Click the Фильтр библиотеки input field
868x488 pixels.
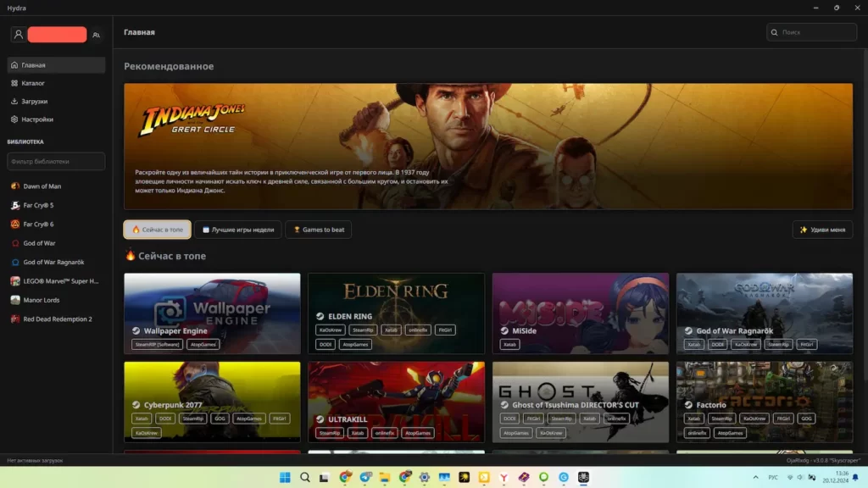pos(55,161)
